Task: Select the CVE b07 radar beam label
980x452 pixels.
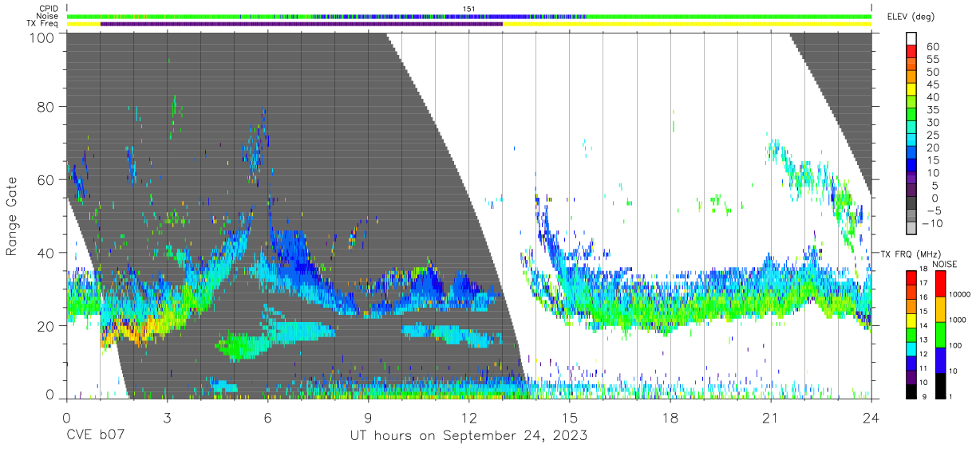Action: pyautogui.click(x=95, y=436)
